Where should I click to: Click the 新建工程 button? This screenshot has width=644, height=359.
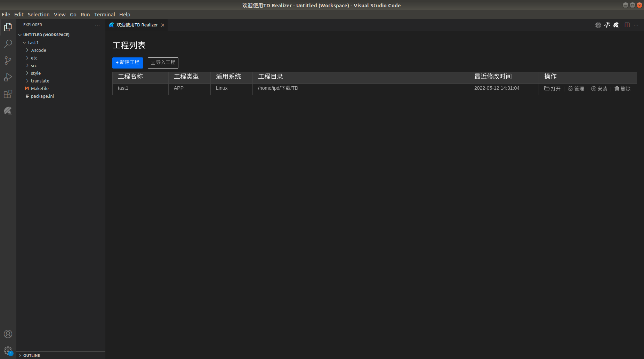[x=127, y=63]
